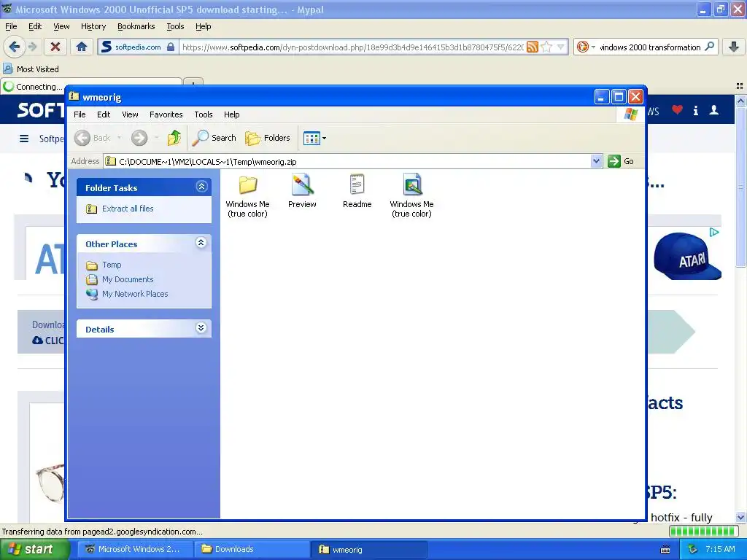Screen dimensions: 747x560
Task: Open the URL history dropdown in Mypal
Action: tap(561, 47)
